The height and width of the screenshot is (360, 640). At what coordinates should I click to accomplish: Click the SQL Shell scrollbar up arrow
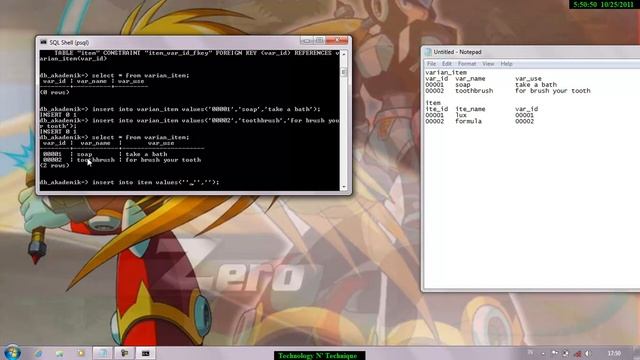click(x=344, y=54)
